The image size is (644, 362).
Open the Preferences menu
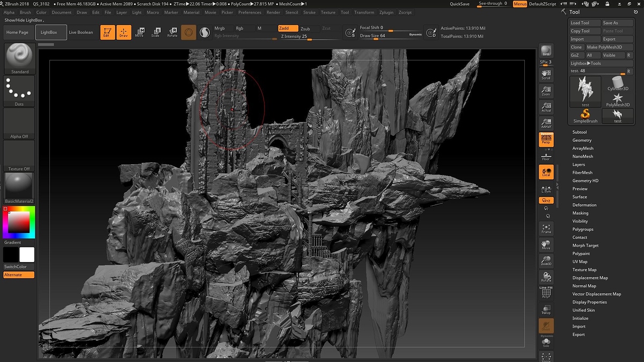click(250, 12)
